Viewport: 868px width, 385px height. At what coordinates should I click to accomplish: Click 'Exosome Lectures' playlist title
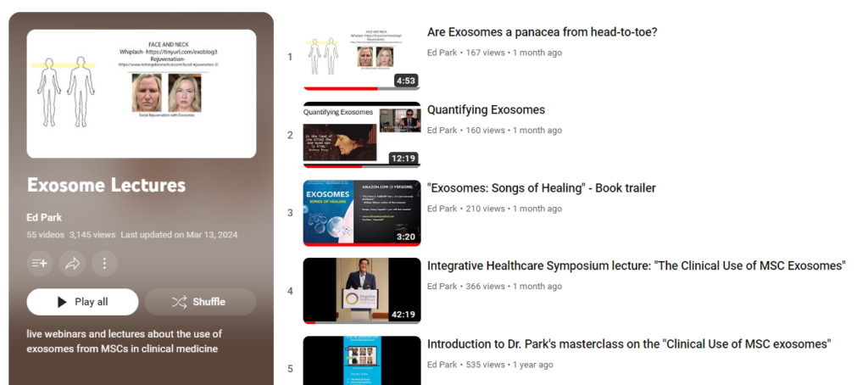click(x=106, y=185)
